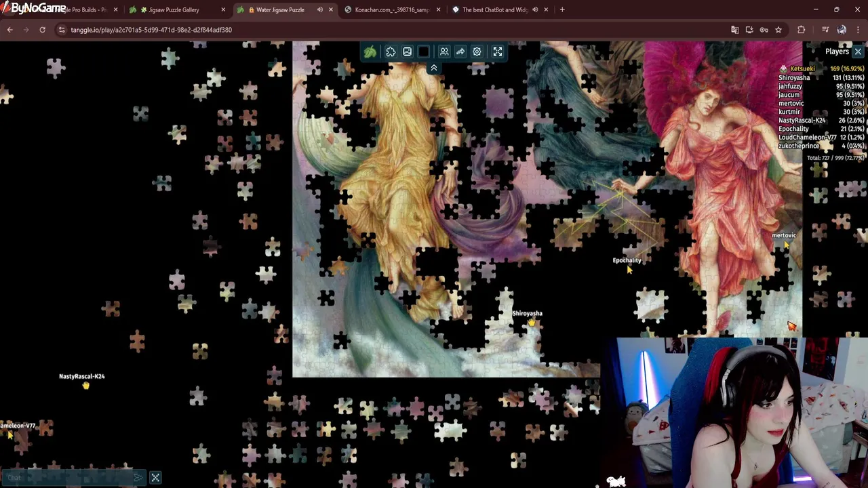The image size is (868, 488).
Task: Click the Total pieces count text
Action: coord(835,158)
